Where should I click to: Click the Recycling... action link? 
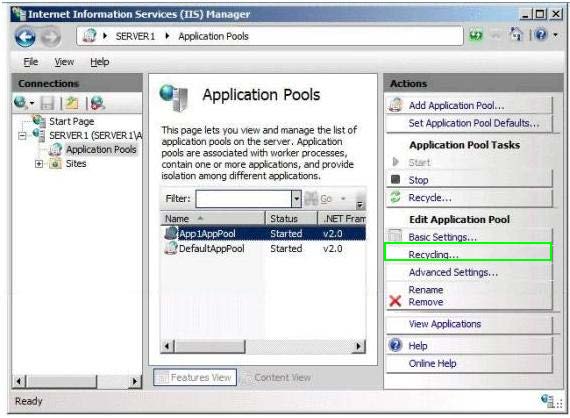(x=468, y=252)
